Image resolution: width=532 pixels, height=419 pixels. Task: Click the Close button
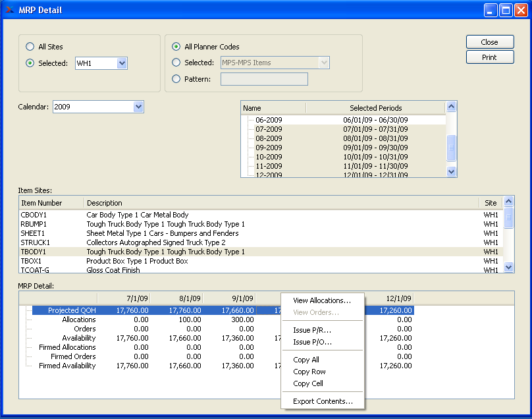489,42
